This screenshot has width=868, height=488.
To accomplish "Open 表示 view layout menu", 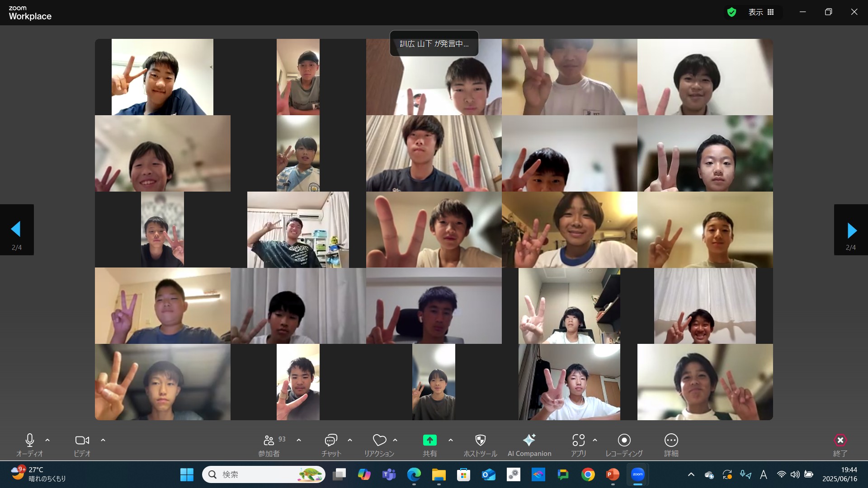I will (x=761, y=12).
